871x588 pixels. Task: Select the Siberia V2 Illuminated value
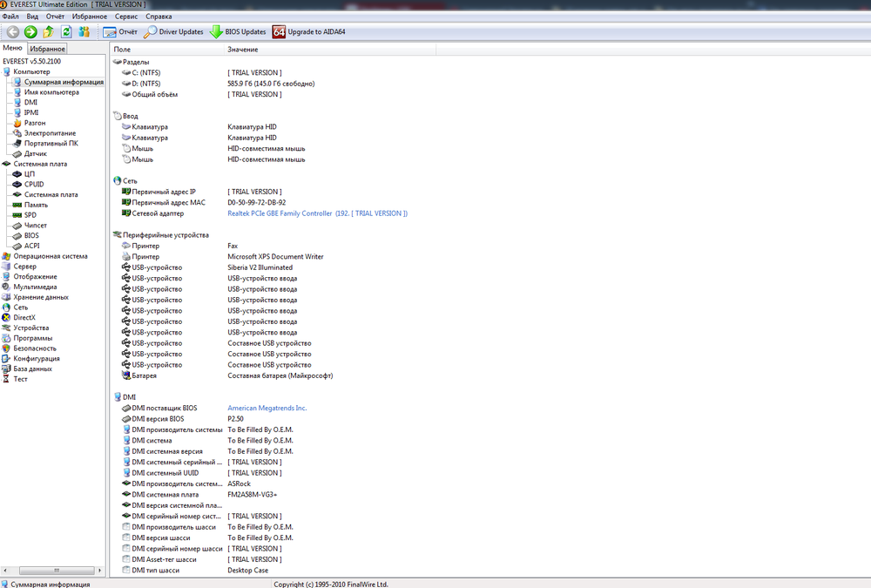click(x=260, y=267)
